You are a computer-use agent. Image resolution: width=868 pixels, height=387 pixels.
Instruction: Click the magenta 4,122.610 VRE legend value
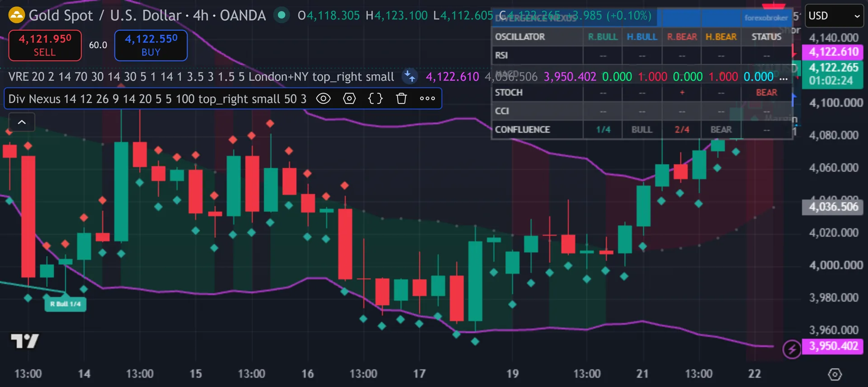[453, 77]
